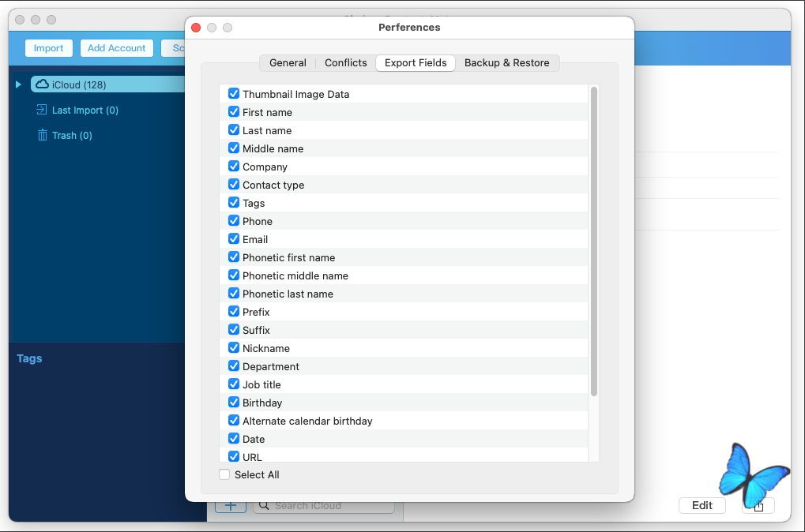This screenshot has height=532, width=805.
Task: Click the Edit button
Action: point(702,506)
